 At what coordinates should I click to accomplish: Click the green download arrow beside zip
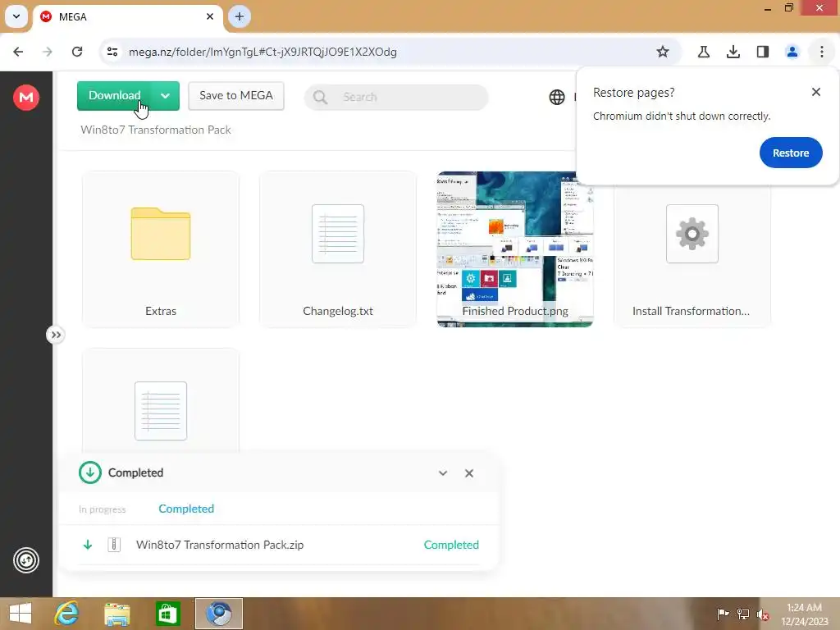tap(88, 545)
